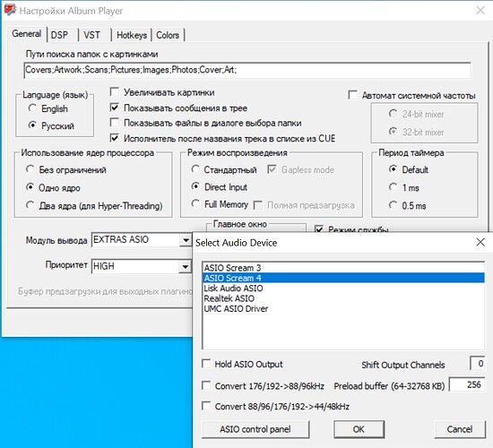This screenshot has width=493, height=448.
Task: Click Shift Output Channels value field
Action: pyautogui.click(x=477, y=364)
